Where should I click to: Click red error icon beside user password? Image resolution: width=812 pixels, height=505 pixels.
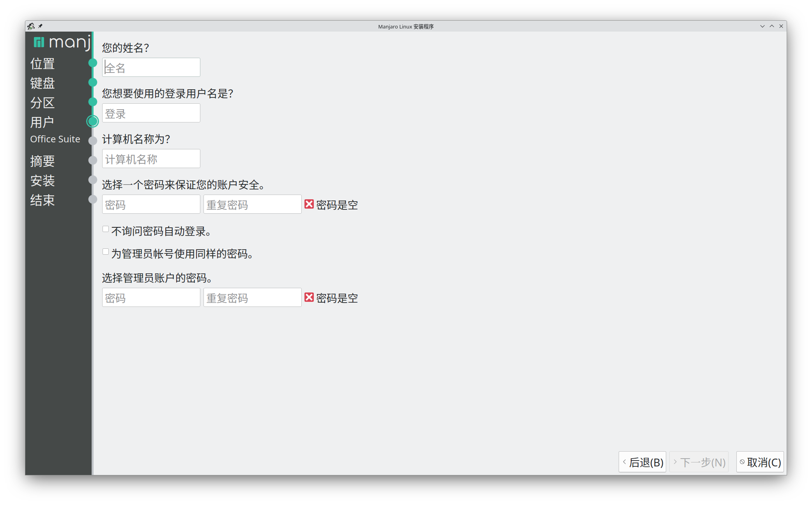point(309,204)
